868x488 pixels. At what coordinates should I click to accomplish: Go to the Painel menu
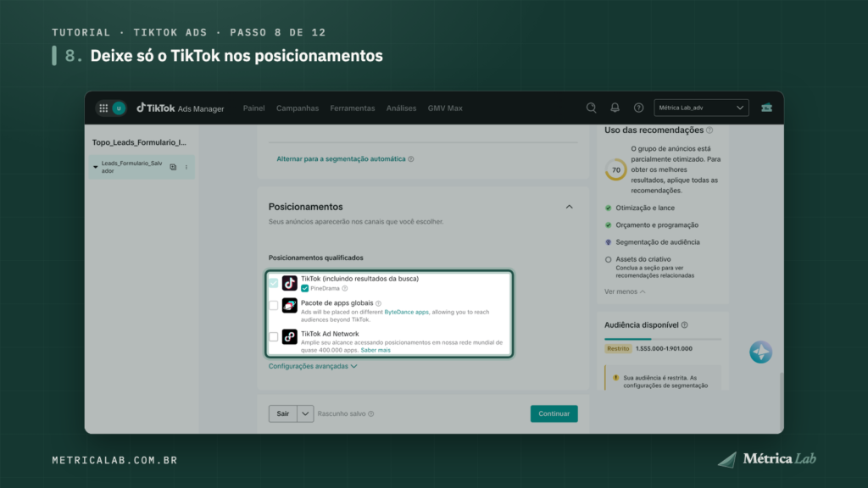point(254,108)
